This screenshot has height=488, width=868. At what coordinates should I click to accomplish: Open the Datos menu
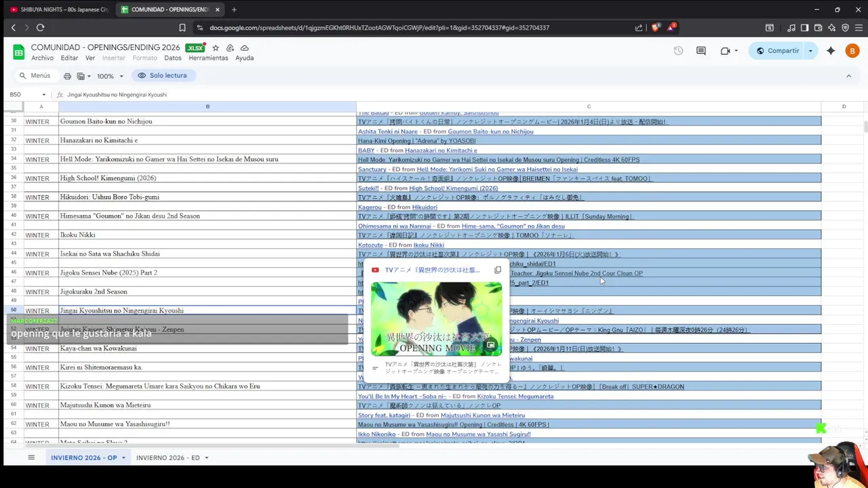point(173,58)
